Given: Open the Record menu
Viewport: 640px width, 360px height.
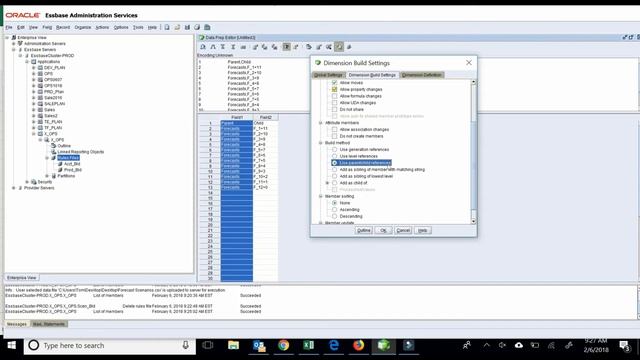Looking at the screenshot, I should click(x=63, y=27).
